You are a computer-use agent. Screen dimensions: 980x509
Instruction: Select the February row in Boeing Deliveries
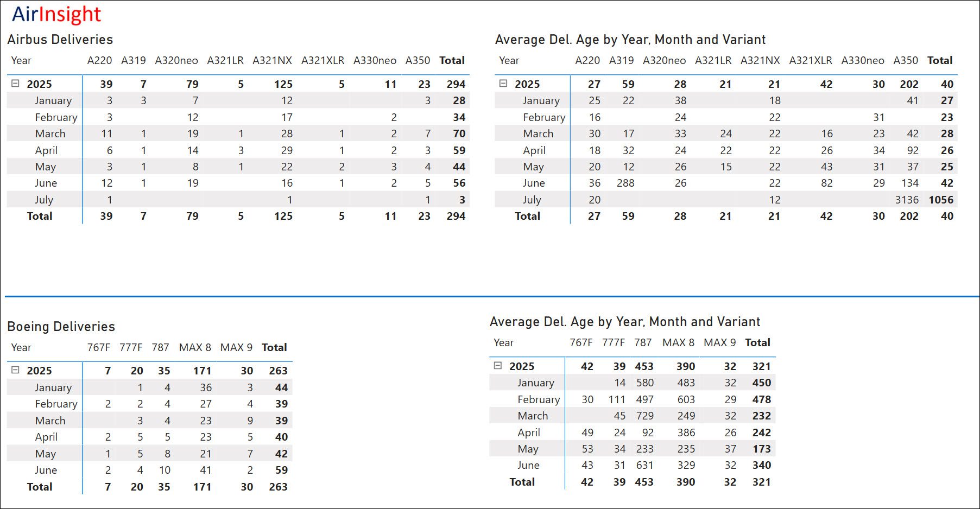(56, 404)
